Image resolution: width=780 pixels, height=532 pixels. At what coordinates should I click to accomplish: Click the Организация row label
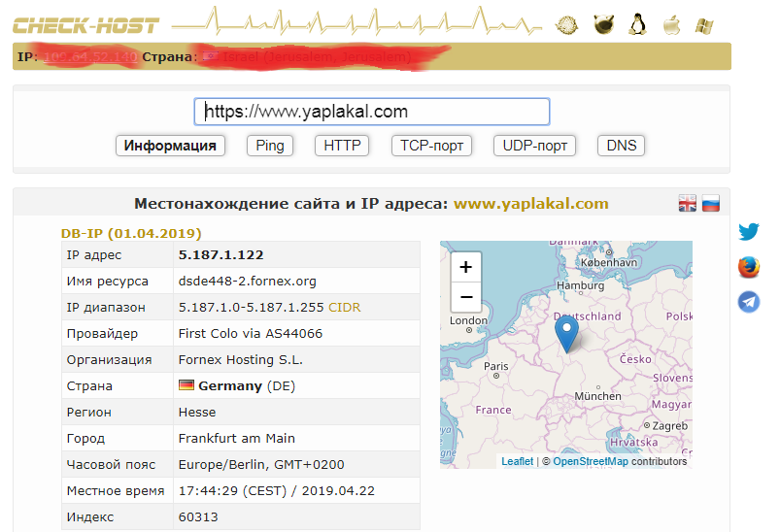109,360
